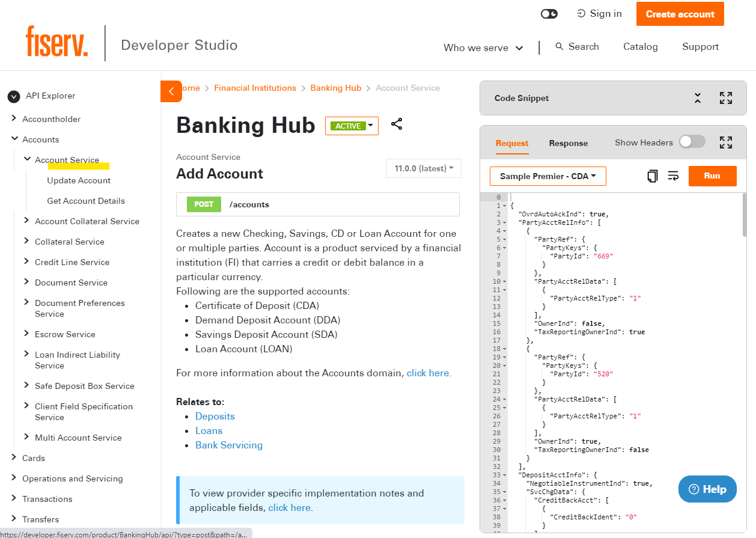
Task: Expand the Transfers tree node
Action: tap(14, 519)
